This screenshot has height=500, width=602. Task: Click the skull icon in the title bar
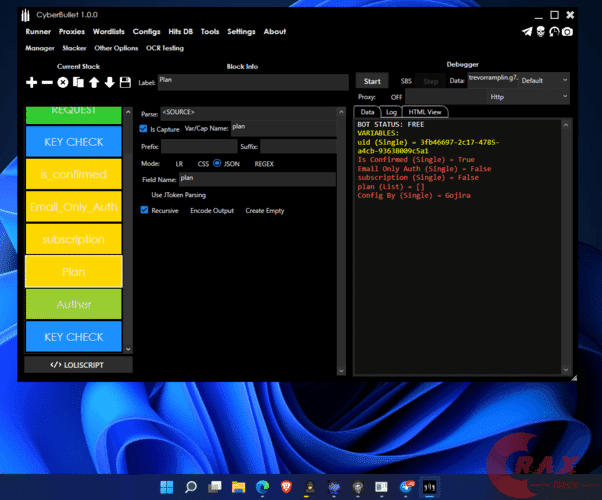tap(541, 32)
